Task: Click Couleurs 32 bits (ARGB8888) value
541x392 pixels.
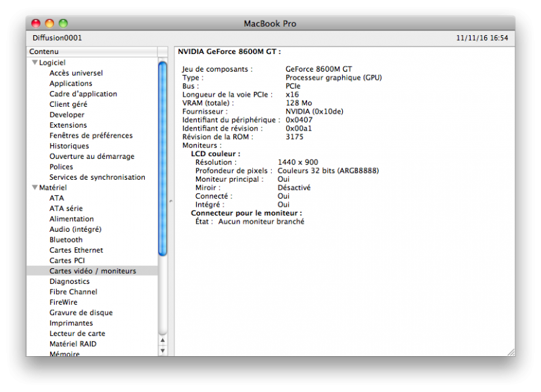Action: (328, 171)
